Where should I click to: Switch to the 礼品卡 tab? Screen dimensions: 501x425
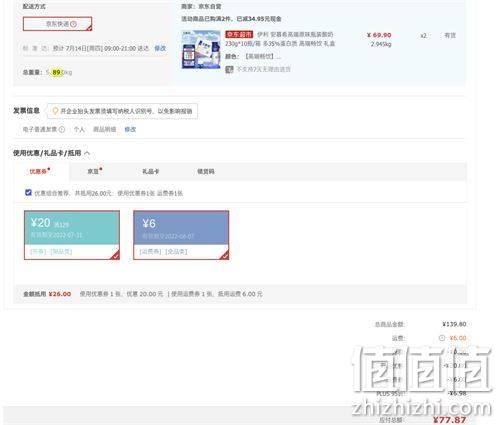(150, 171)
